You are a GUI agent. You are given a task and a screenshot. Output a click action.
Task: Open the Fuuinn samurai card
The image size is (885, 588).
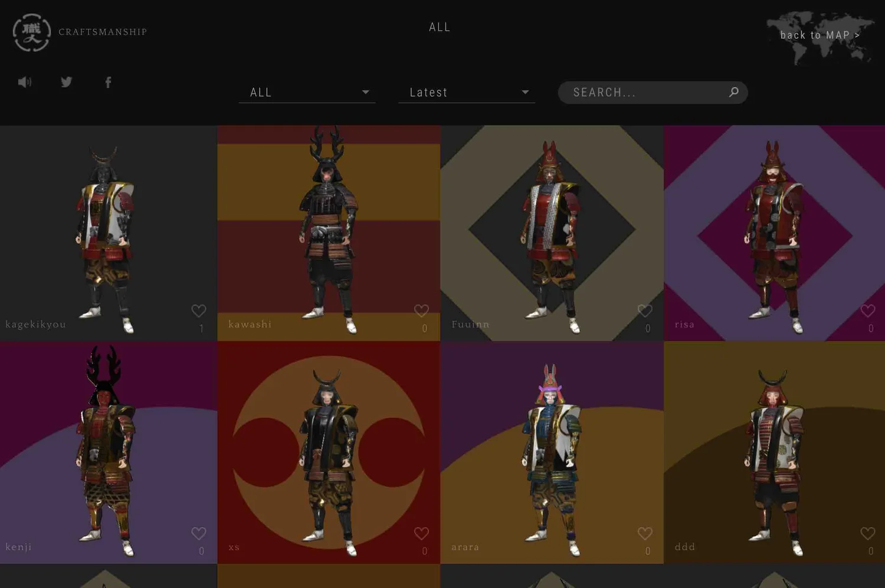552,233
